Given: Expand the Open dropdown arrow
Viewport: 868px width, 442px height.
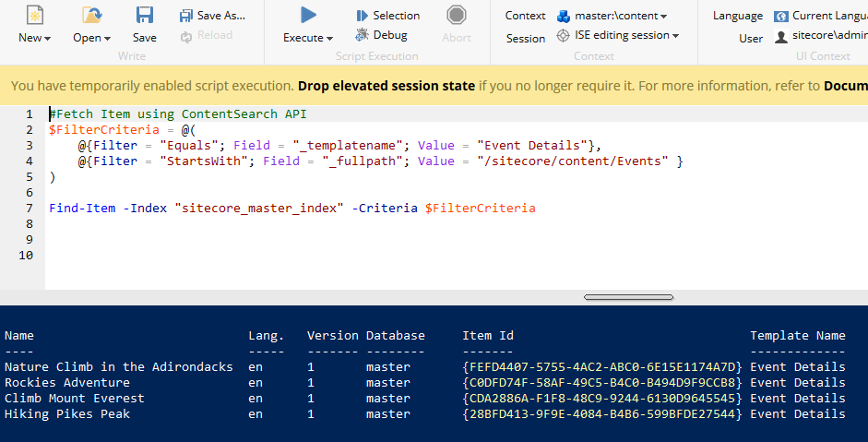Looking at the screenshot, I should point(107,39).
